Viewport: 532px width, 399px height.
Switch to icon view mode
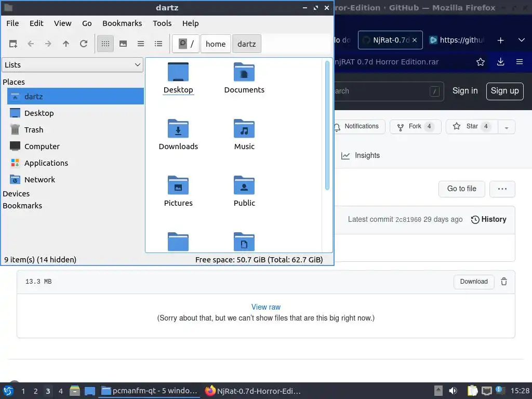pos(105,44)
